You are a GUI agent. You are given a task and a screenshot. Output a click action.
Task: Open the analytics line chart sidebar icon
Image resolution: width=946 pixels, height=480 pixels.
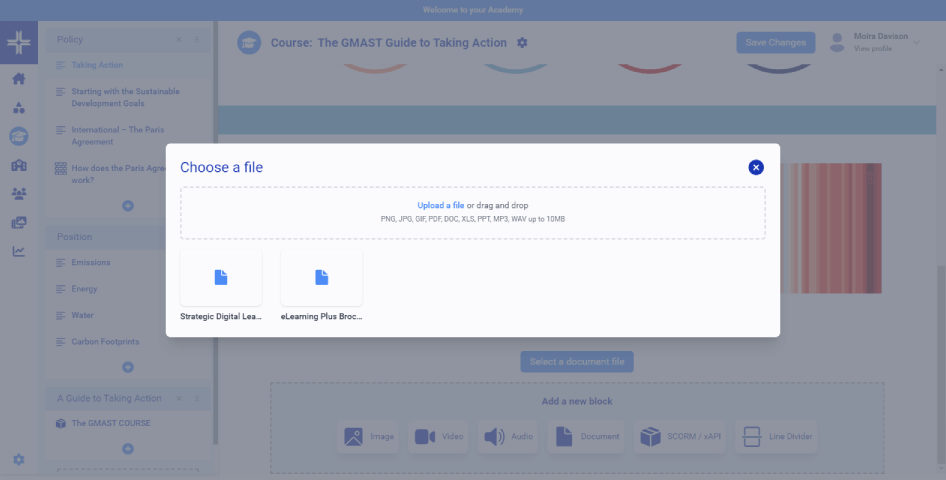click(x=19, y=251)
